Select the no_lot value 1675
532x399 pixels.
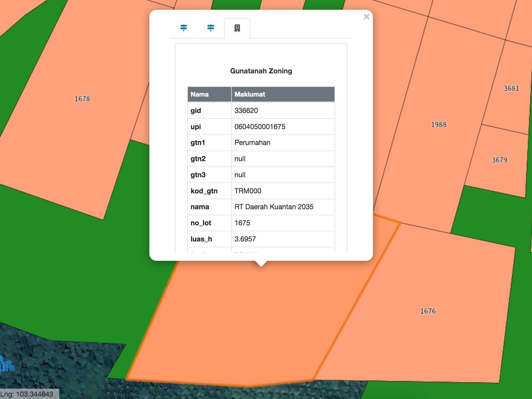[x=242, y=223]
